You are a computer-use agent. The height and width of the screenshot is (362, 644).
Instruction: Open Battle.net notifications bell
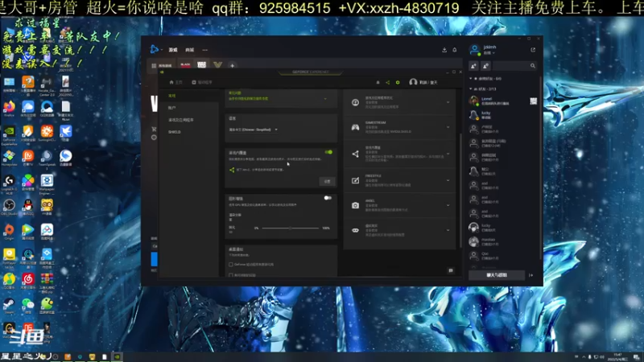(455, 50)
